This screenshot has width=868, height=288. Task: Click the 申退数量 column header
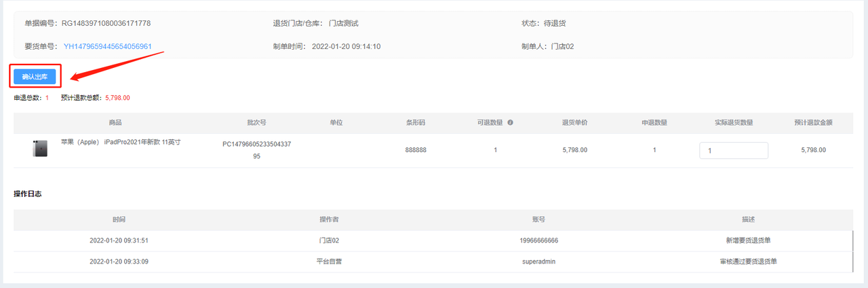(x=654, y=123)
